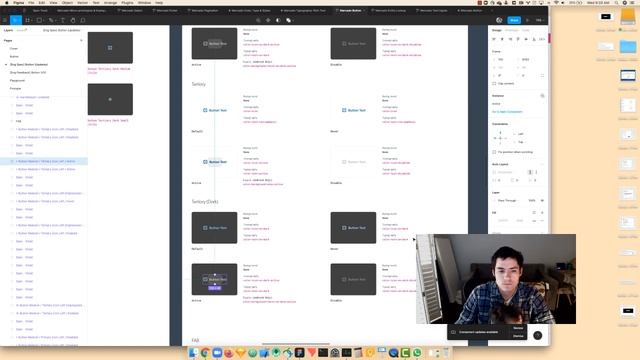
Task: Click the round help button at bottom right
Action: tap(538, 335)
